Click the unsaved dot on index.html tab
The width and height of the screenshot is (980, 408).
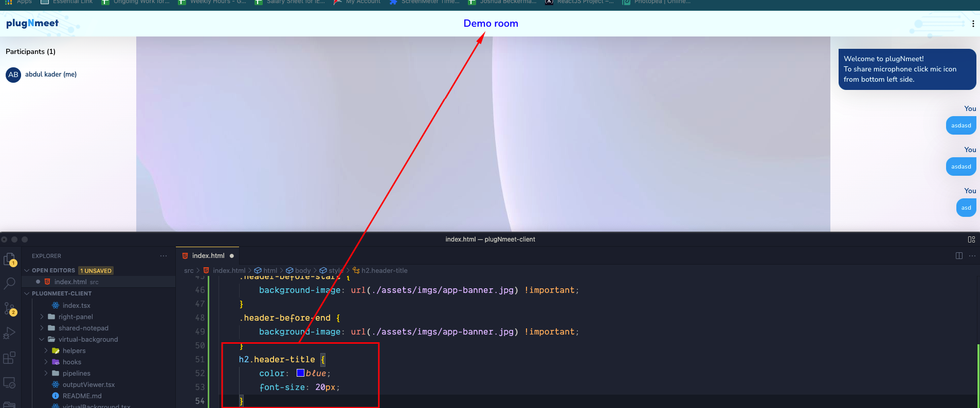(x=232, y=256)
